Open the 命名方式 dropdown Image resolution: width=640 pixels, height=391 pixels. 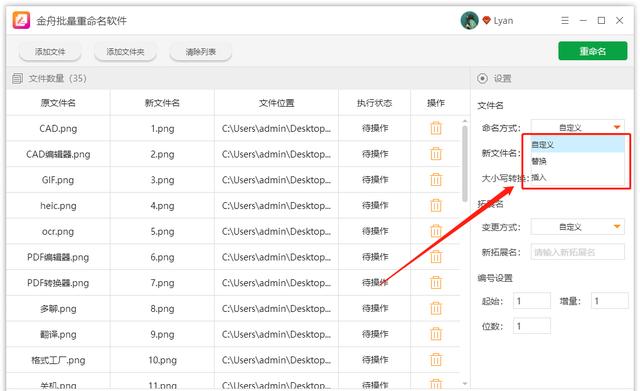pos(578,127)
